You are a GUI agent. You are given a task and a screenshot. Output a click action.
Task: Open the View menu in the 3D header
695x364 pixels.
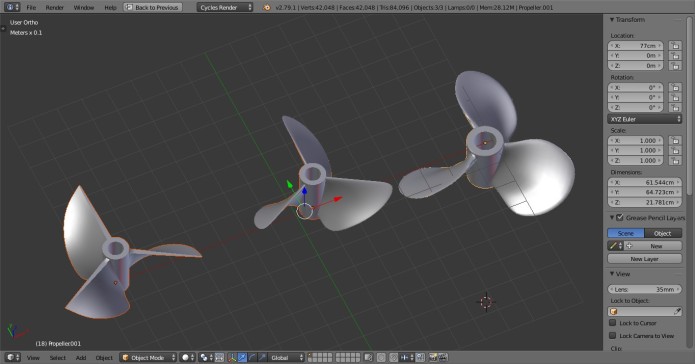33,357
